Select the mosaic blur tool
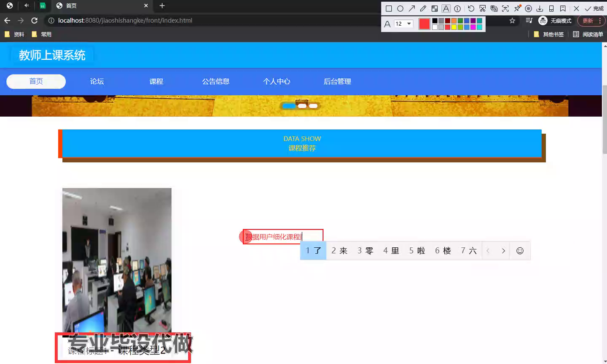The height and width of the screenshot is (364, 607). pos(435,8)
